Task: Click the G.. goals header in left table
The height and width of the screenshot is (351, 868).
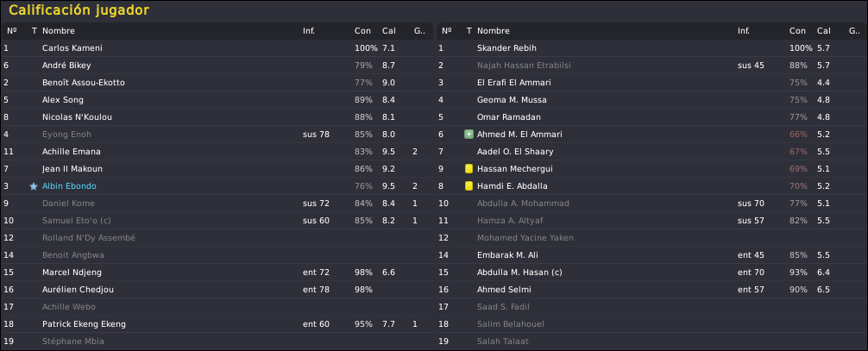Action: 419,31
